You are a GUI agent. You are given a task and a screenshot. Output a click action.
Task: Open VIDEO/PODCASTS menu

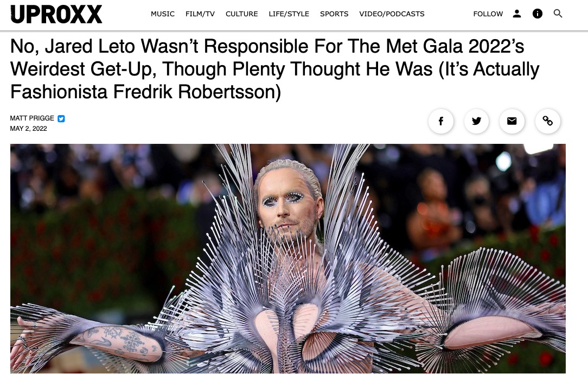coord(392,14)
